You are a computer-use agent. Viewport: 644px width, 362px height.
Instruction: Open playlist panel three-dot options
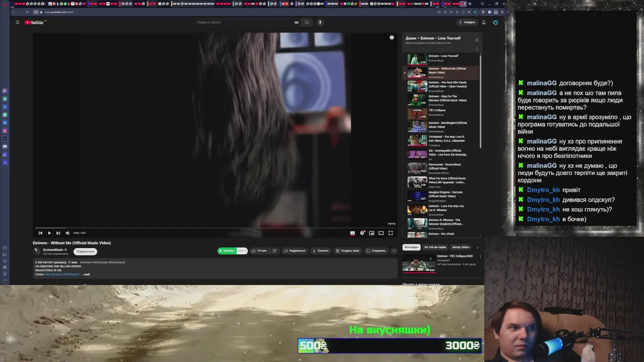pos(476,49)
